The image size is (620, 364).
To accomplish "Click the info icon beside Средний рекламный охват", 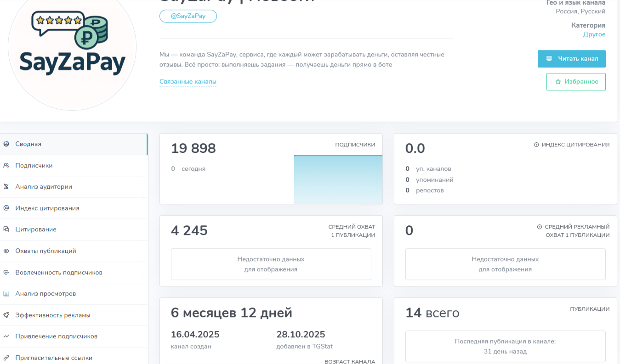I will click(x=540, y=227).
